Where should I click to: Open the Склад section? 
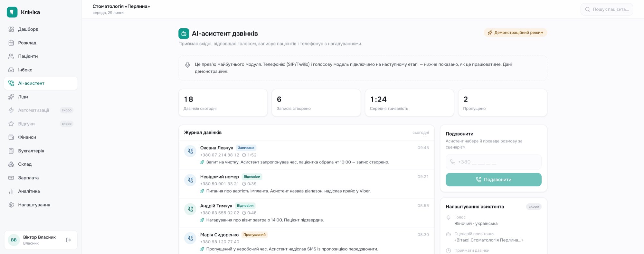click(41, 164)
